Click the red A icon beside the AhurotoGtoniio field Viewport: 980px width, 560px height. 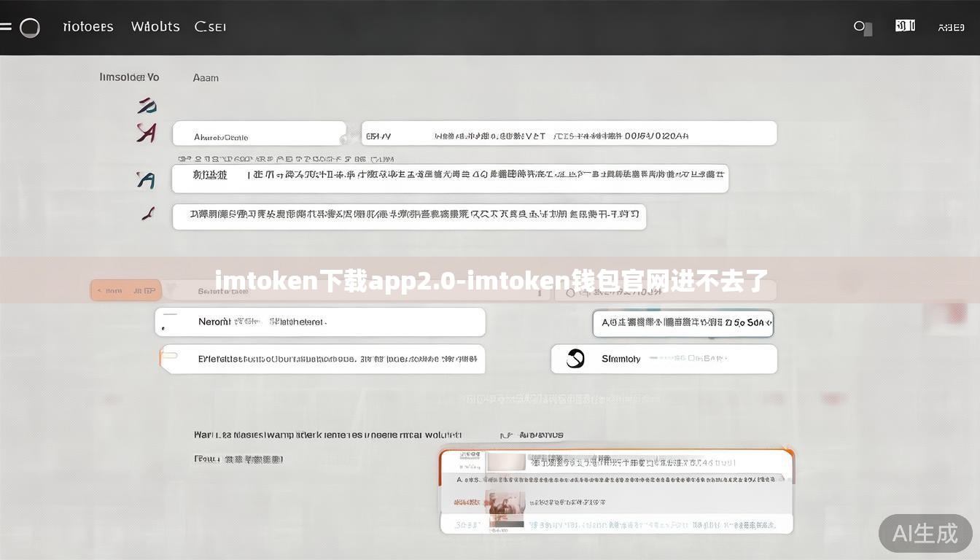[x=147, y=133]
